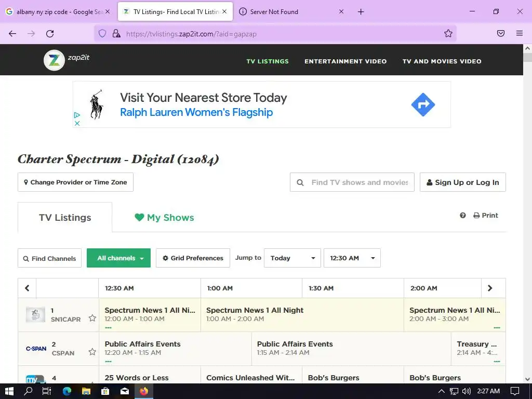Click Find Channels button

tap(49, 258)
